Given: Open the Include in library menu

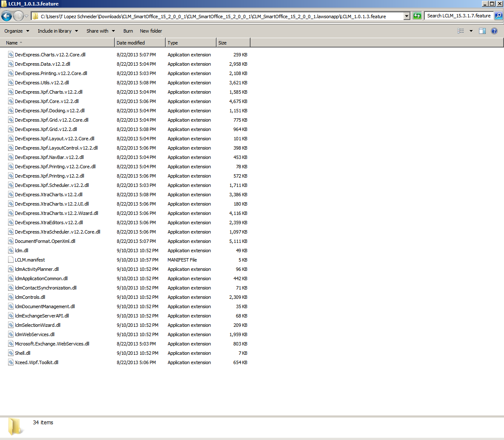Looking at the screenshot, I should [58, 31].
